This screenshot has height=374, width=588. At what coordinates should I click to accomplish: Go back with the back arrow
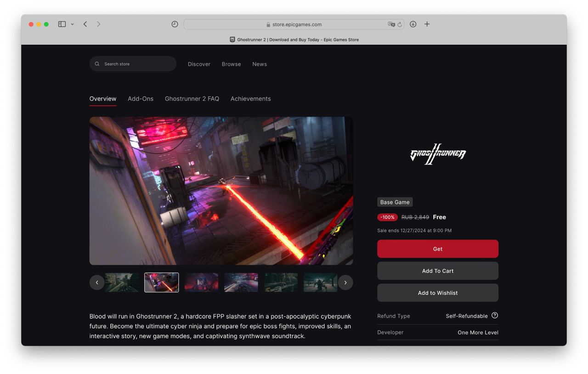(85, 24)
